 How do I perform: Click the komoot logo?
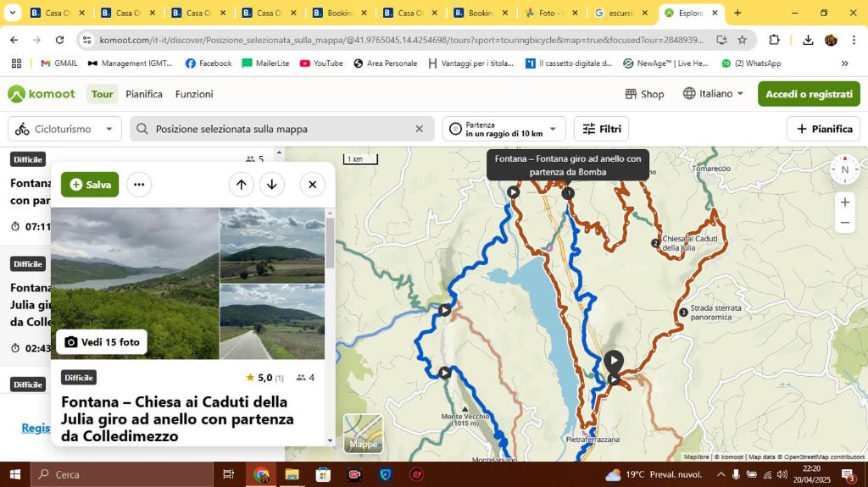[42, 94]
